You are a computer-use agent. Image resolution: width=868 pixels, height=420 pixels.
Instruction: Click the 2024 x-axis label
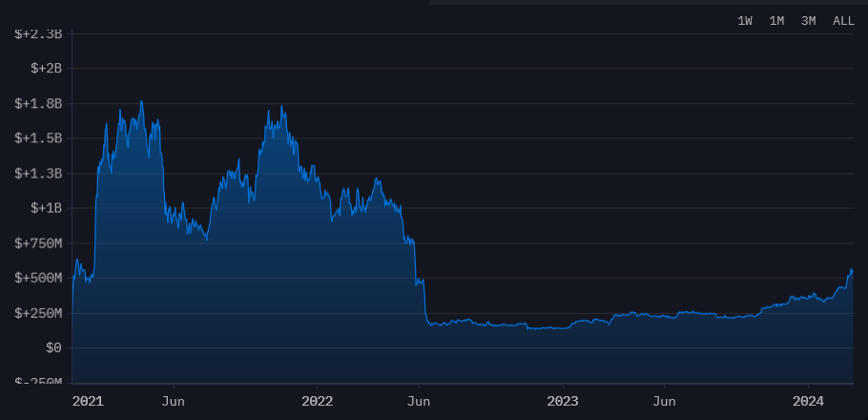(x=808, y=400)
